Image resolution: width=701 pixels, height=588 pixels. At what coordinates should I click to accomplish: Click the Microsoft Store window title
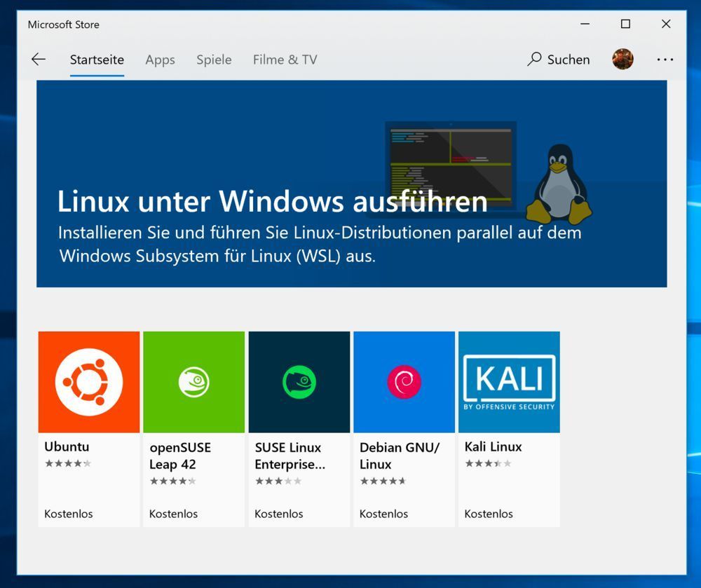[64, 25]
